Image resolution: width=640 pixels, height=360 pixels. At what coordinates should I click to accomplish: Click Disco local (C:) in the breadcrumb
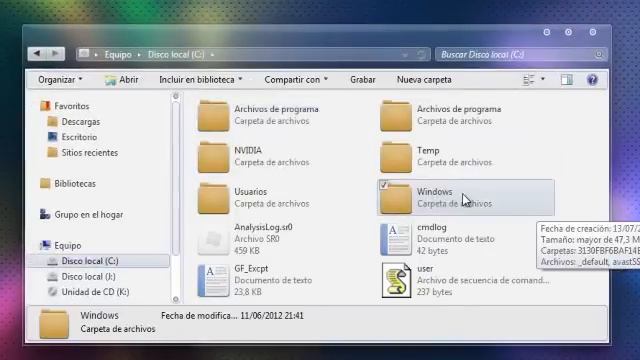[x=176, y=55]
